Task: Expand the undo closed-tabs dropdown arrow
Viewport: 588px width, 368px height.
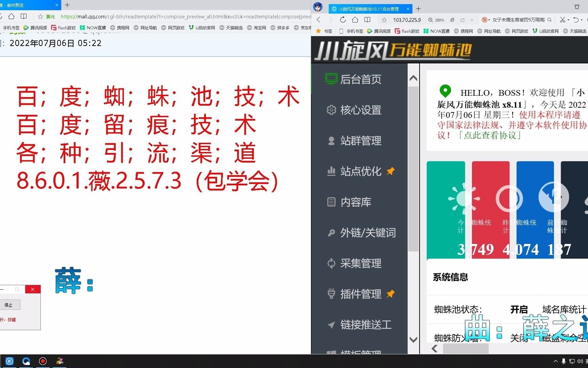Action: coord(582,20)
